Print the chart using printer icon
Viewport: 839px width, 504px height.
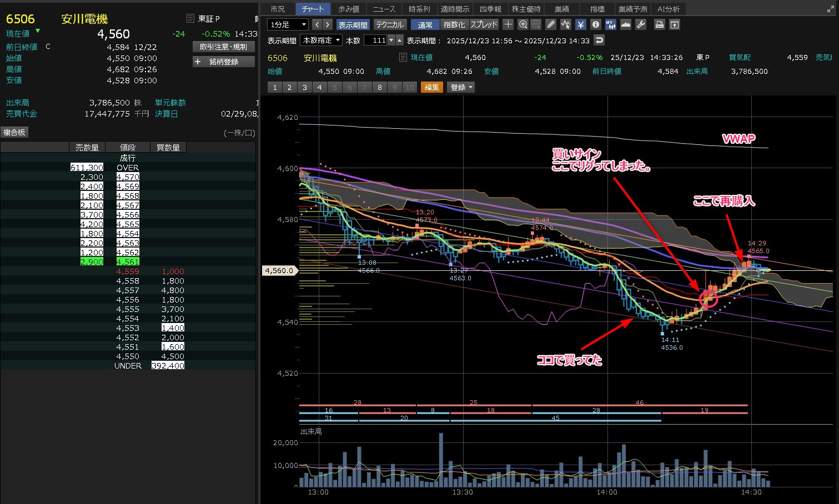coord(659,24)
